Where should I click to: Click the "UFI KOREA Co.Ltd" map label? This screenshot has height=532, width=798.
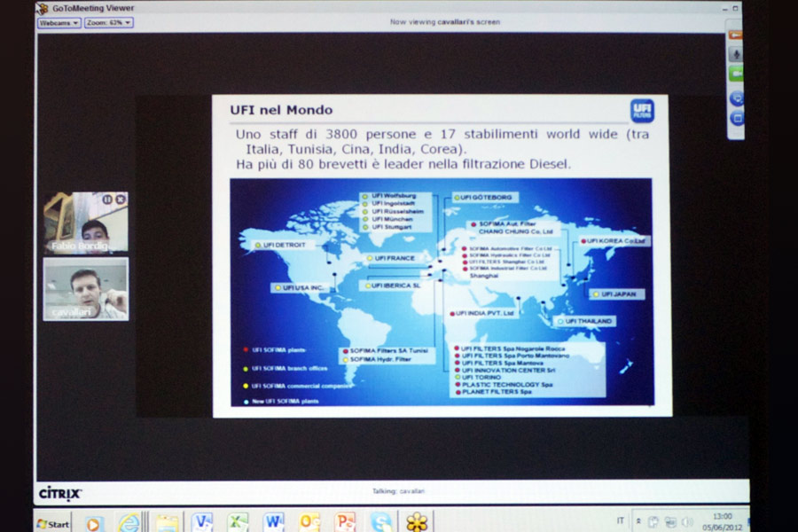tap(615, 241)
